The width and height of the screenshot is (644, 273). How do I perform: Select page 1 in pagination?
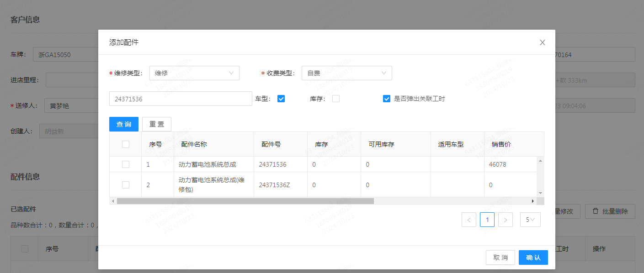click(x=487, y=220)
